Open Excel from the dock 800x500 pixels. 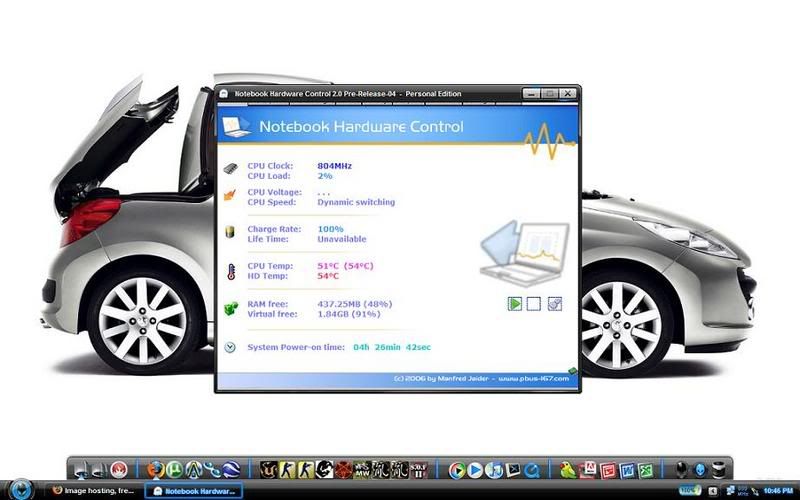(x=646, y=469)
